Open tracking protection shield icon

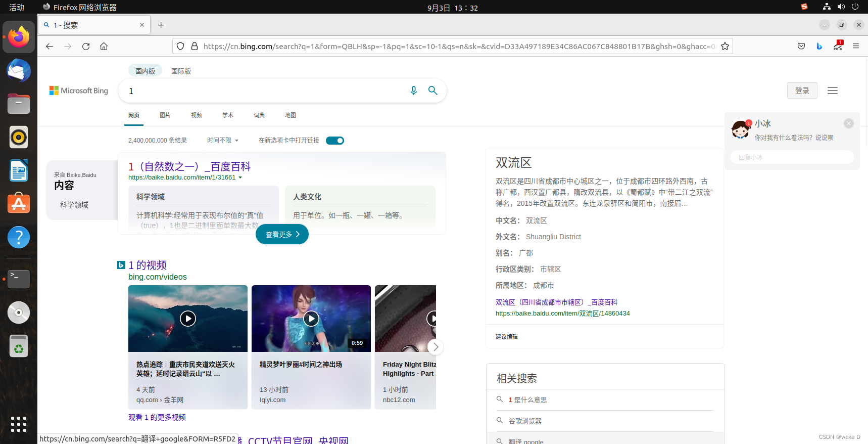coord(180,47)
